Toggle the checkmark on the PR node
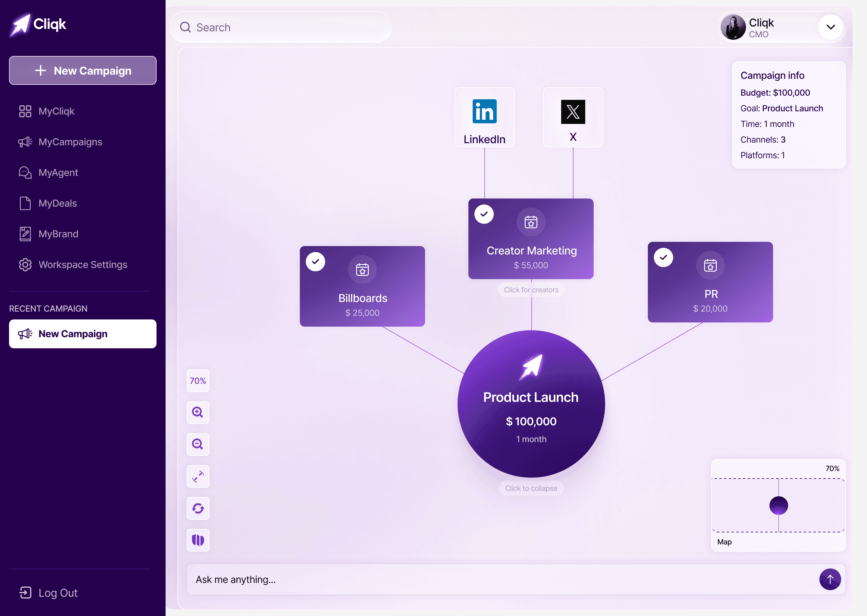 tap(663, 257)
